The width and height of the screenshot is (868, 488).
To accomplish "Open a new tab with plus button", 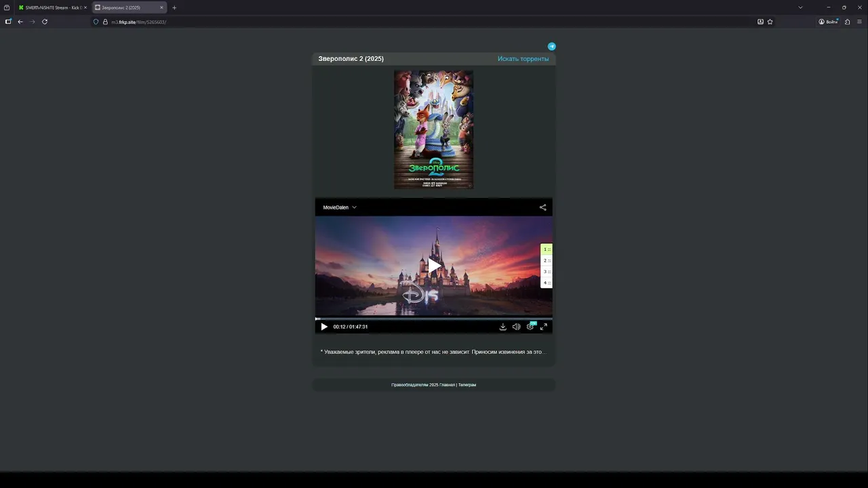I will coord(174,7).
